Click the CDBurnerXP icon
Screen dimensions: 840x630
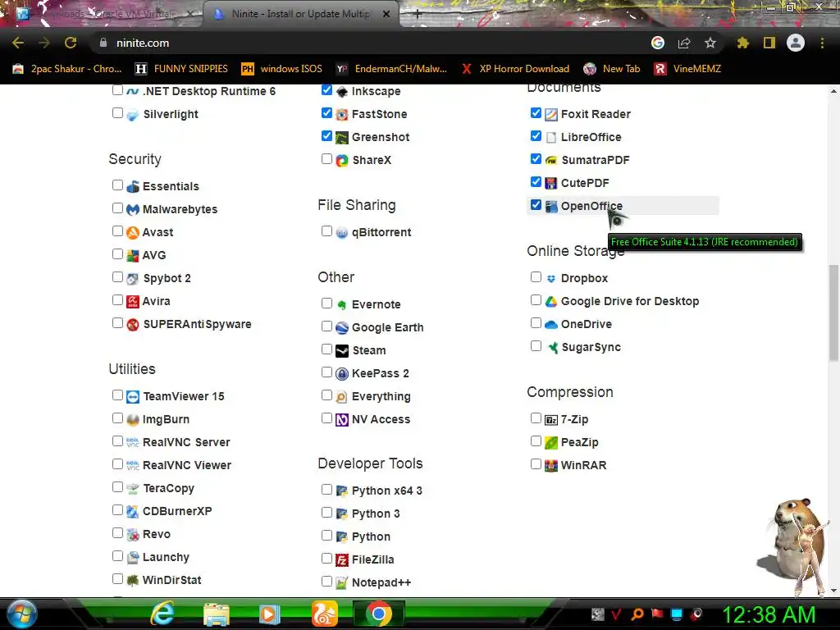pos(133,512)
